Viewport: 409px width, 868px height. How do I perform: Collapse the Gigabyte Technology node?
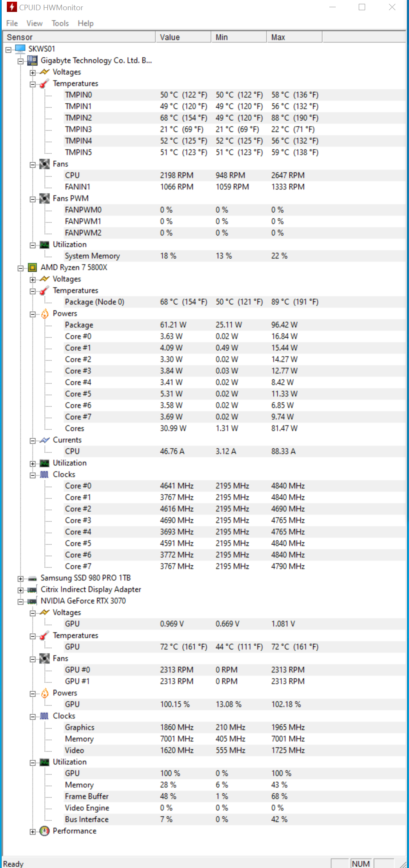point(20,61)
